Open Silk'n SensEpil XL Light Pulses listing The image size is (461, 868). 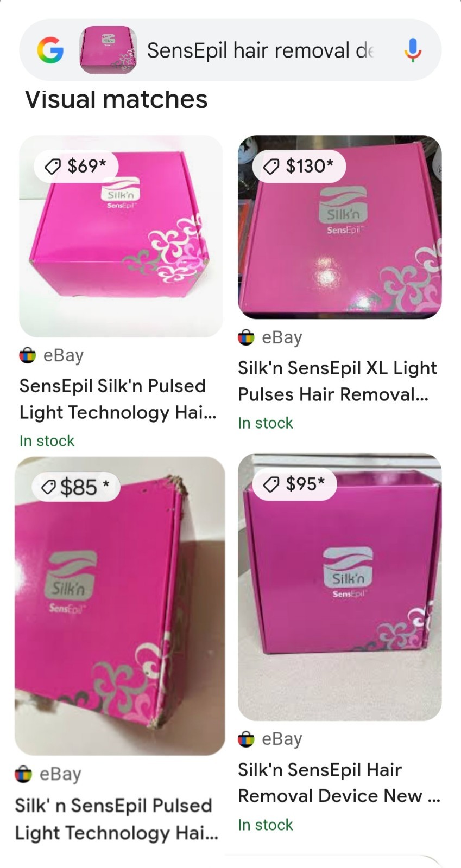[337, 381]
